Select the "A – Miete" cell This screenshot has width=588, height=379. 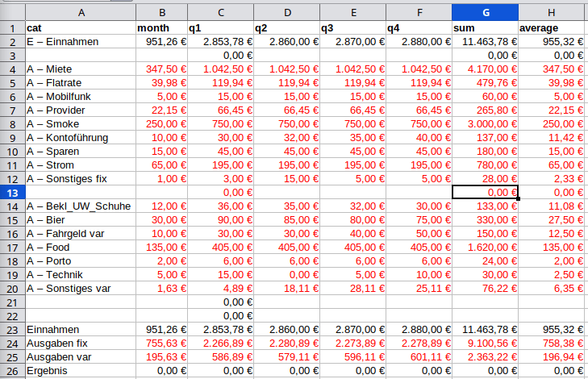(80, 69)
